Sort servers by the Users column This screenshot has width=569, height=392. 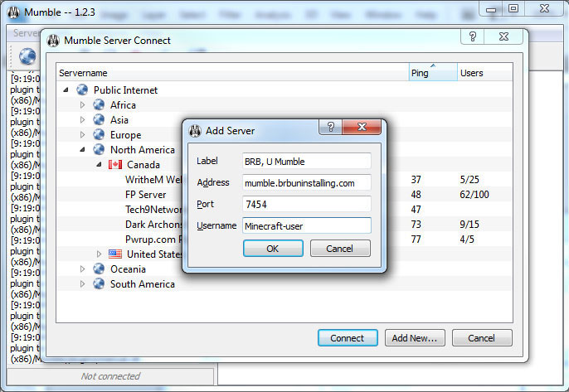pos(484,73)
